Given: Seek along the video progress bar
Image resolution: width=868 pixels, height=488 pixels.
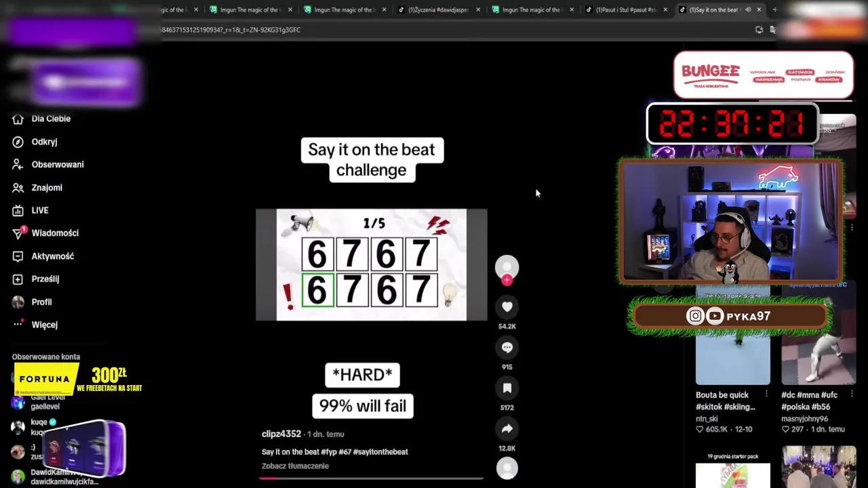Looking at the screenshot, I should click(372, 478).
